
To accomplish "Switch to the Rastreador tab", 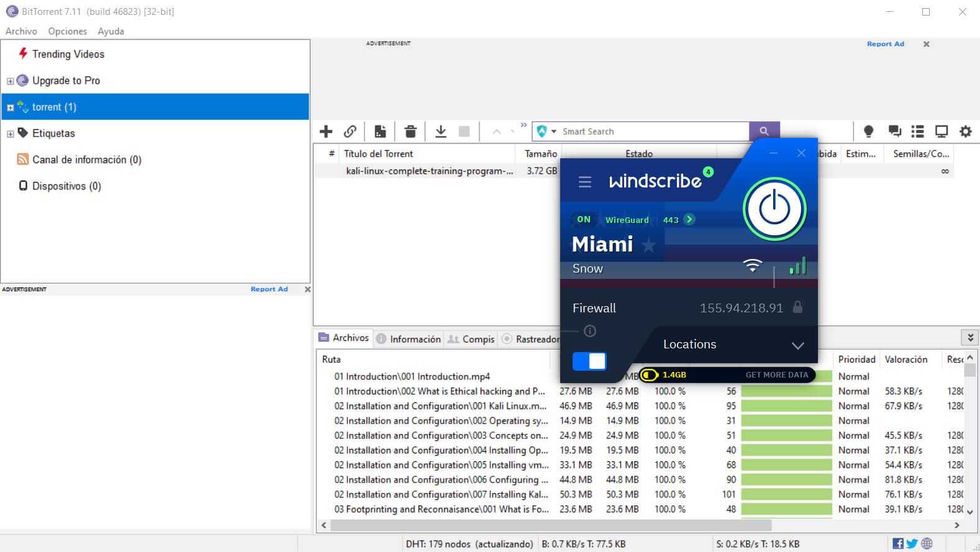I will (x=530, y=339).
